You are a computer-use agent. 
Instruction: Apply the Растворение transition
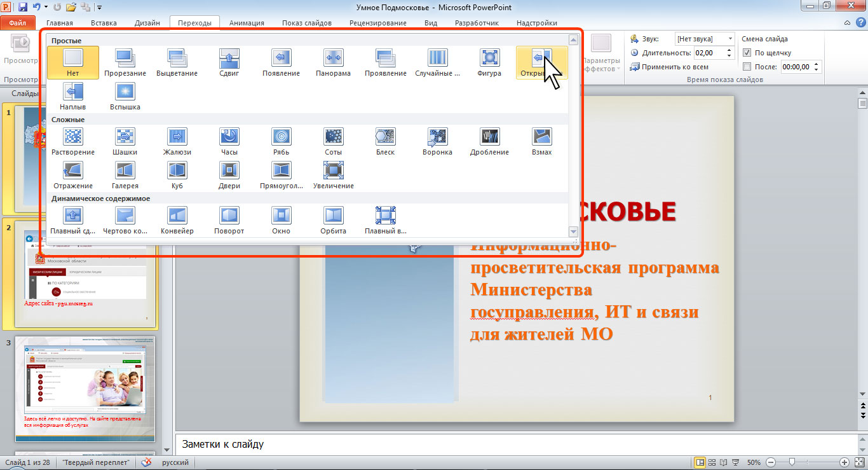(x=73, y=141)
